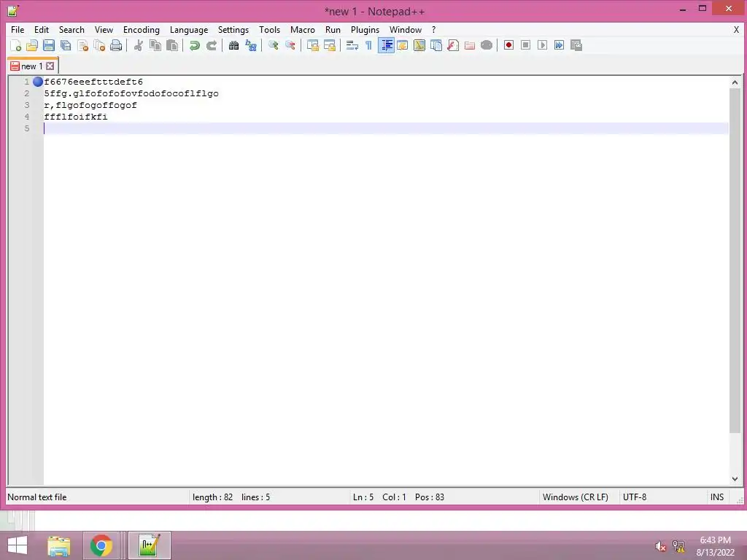747x560 pixels.
Task: Click in line '5ffg.glfofofofovfodofocoflflgo'
Action: [131, 93]
